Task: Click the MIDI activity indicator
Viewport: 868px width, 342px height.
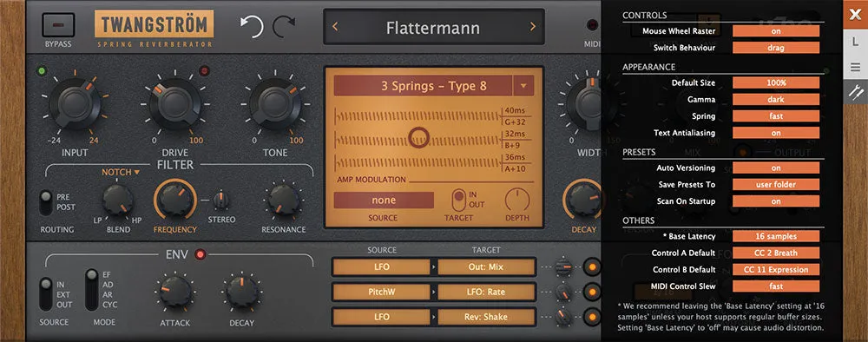Action: click(x=593, y=25)
